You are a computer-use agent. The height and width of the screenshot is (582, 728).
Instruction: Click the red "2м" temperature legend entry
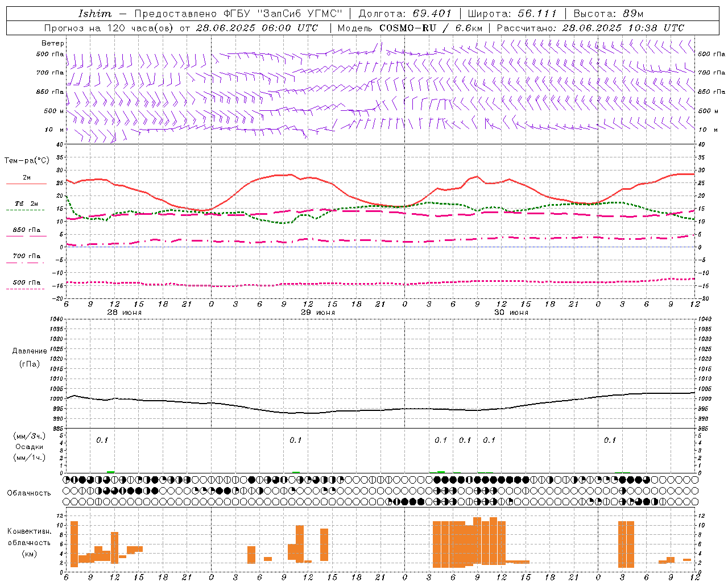pos(27,178)
